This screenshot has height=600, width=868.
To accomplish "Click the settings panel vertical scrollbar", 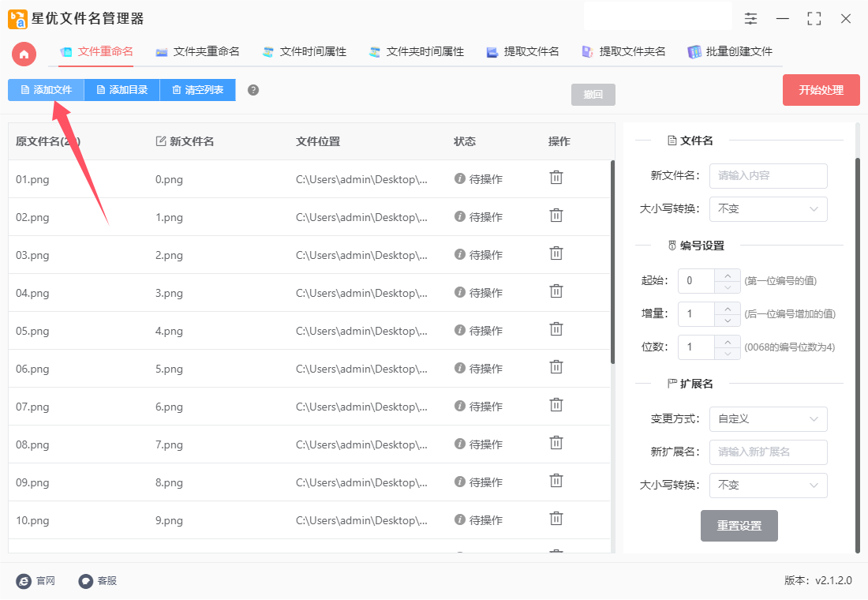I will 858,354.
